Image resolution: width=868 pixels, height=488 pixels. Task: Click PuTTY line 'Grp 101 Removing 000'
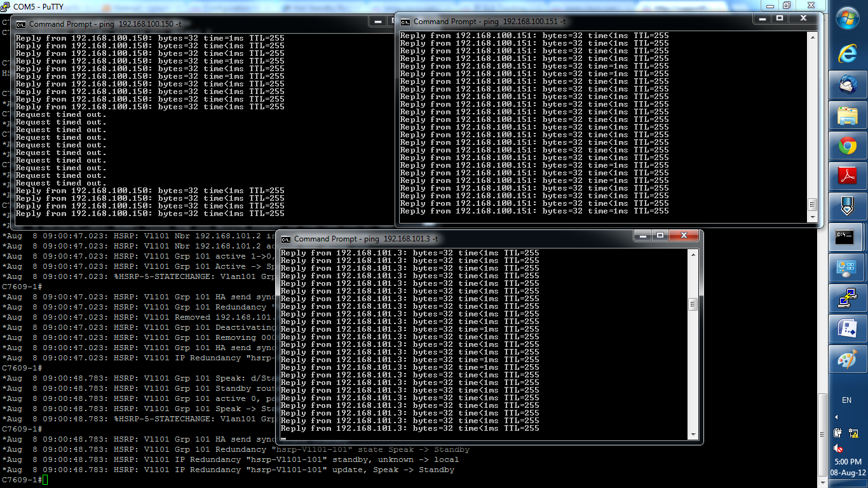(x=138, y=337)
